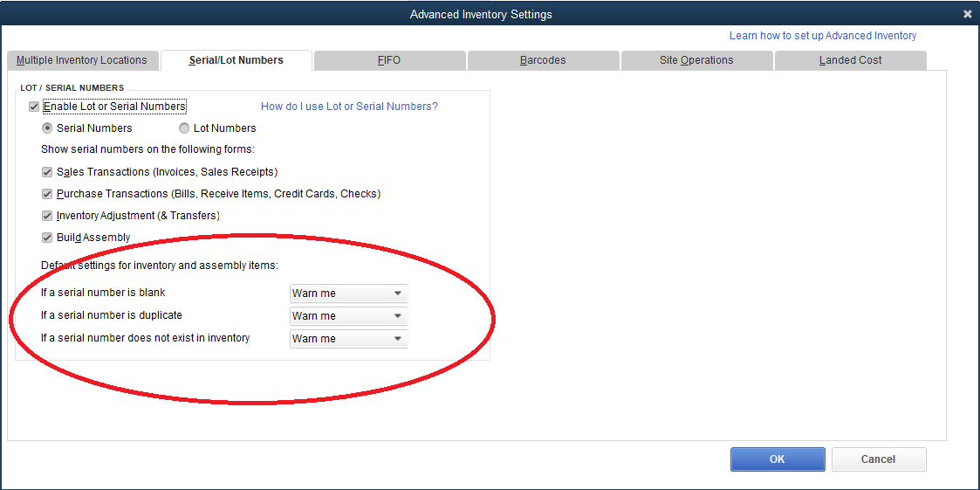
Task: Toggle the Sales Transactions checkbox
Action: coord(47,172)
